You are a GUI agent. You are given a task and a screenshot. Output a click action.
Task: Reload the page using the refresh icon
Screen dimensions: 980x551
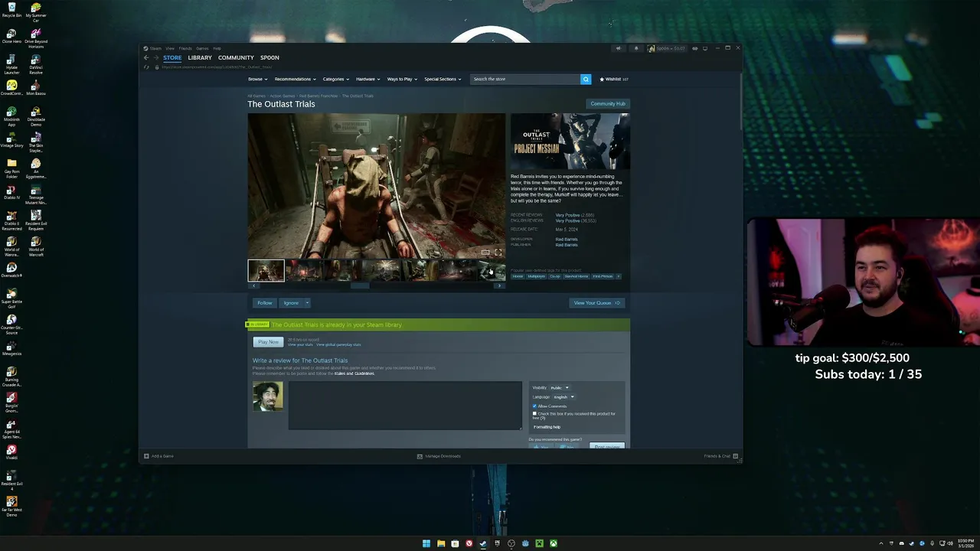(146, 67)
